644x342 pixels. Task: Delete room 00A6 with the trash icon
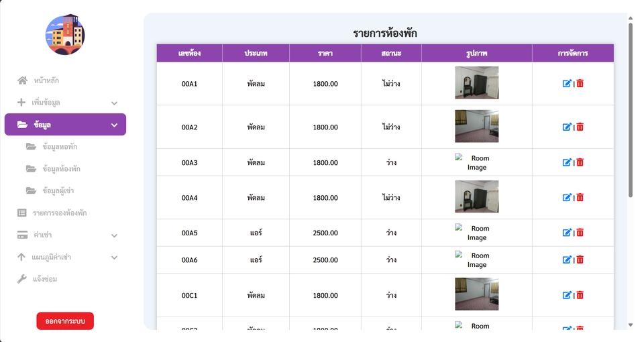(x=580, y=260)
